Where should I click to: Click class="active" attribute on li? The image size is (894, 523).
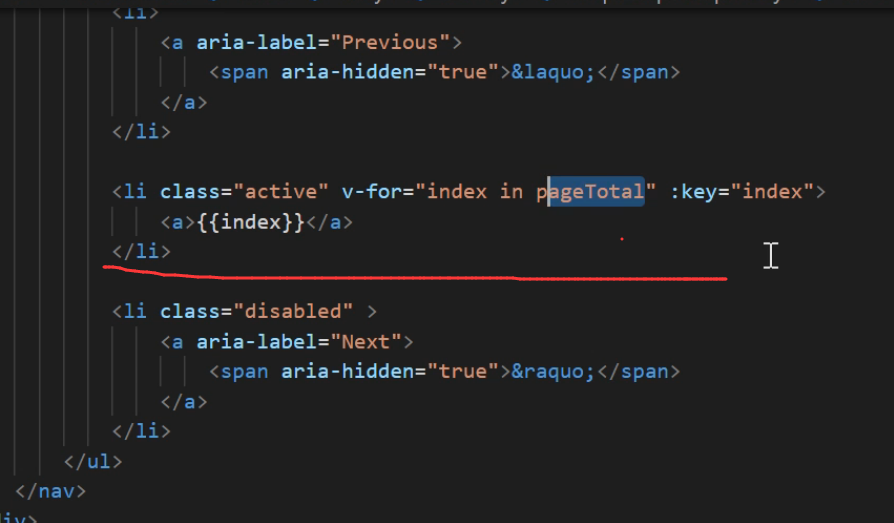244,191
